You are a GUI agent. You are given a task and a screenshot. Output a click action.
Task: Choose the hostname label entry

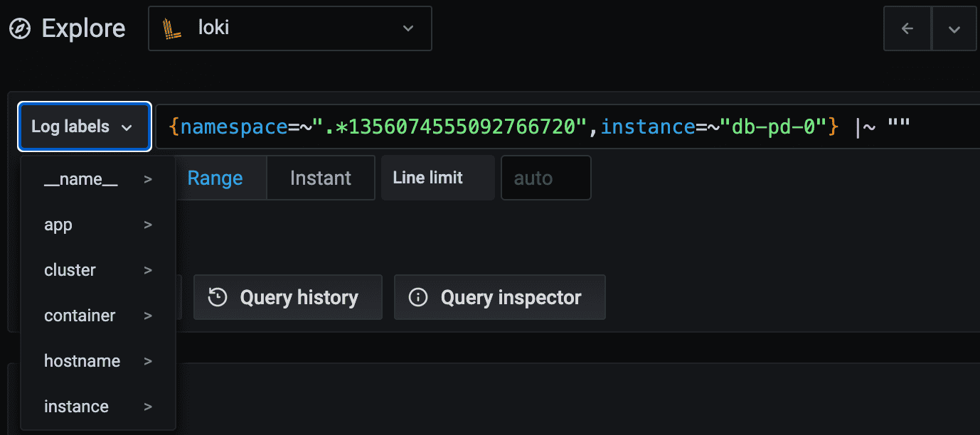tap(98, 361)
